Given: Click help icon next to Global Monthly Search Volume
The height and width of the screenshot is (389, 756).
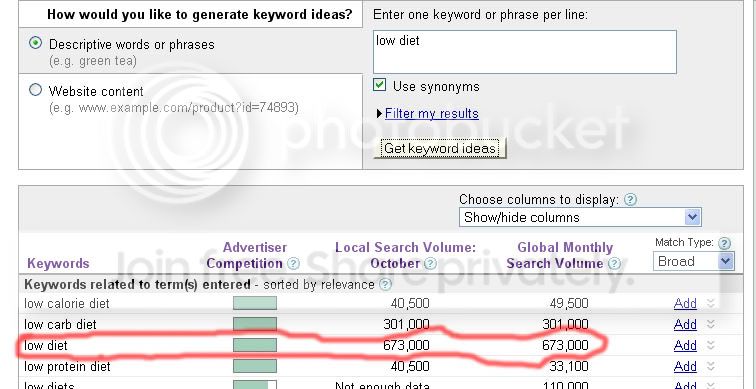Looking at the screenshot, I should coord(614,264).
